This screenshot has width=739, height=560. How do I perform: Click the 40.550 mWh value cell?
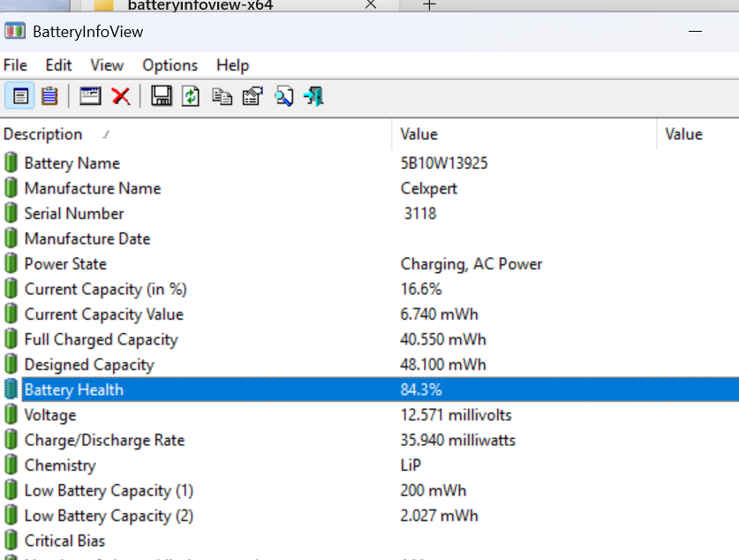pyautogui.click(x=443, y=339)
